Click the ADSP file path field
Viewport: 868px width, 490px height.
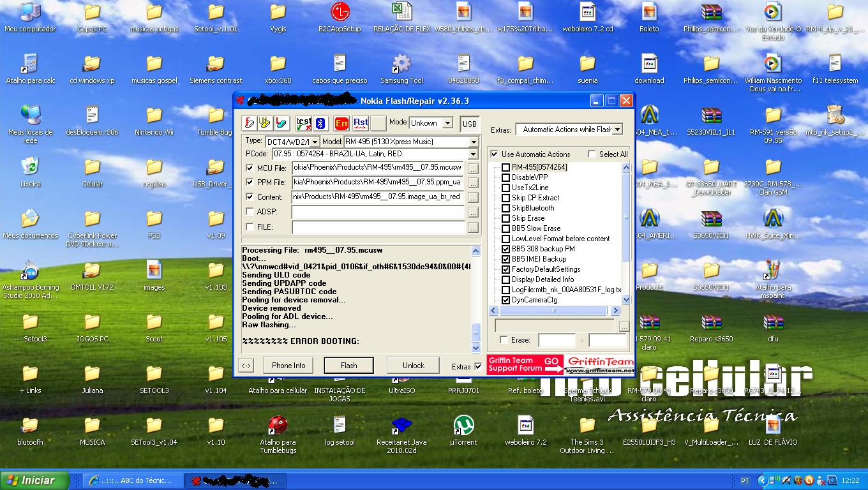(378, 212)
